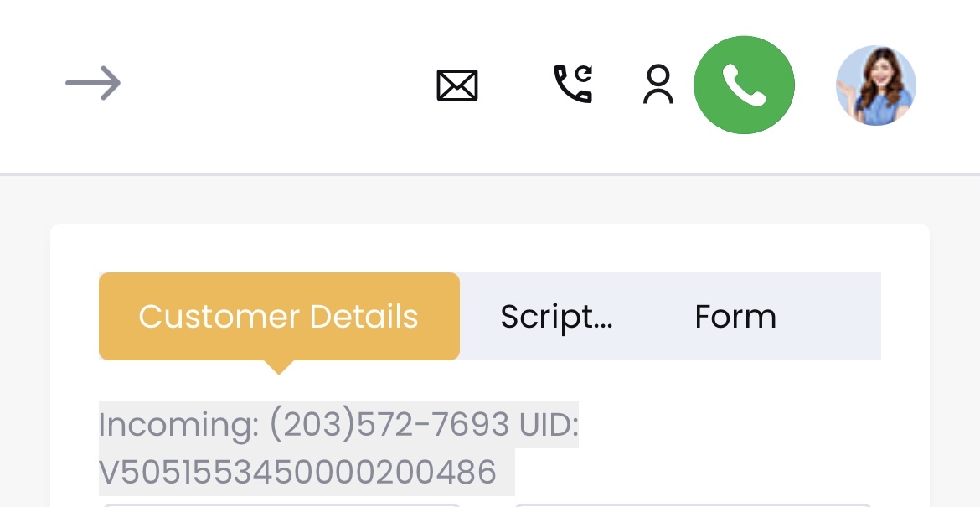Select the UID value V5051553450000200486
The image size is (980, 507).
[297, 473]
